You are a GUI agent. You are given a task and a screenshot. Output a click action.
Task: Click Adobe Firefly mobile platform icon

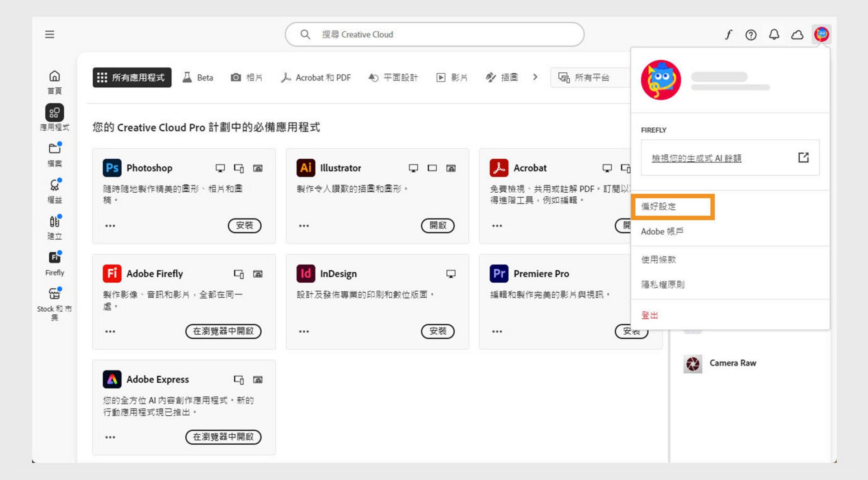[x=239, y=274]
